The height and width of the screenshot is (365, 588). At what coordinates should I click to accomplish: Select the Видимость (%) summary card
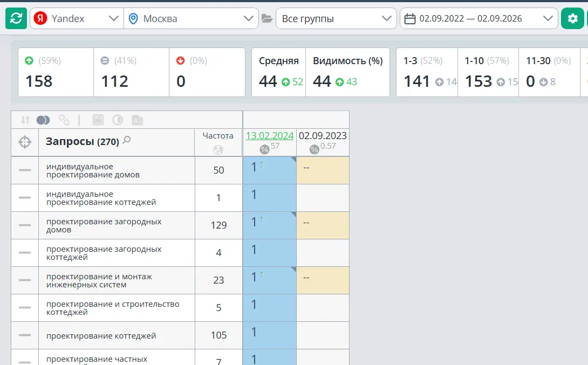click(x=347, y=72)
